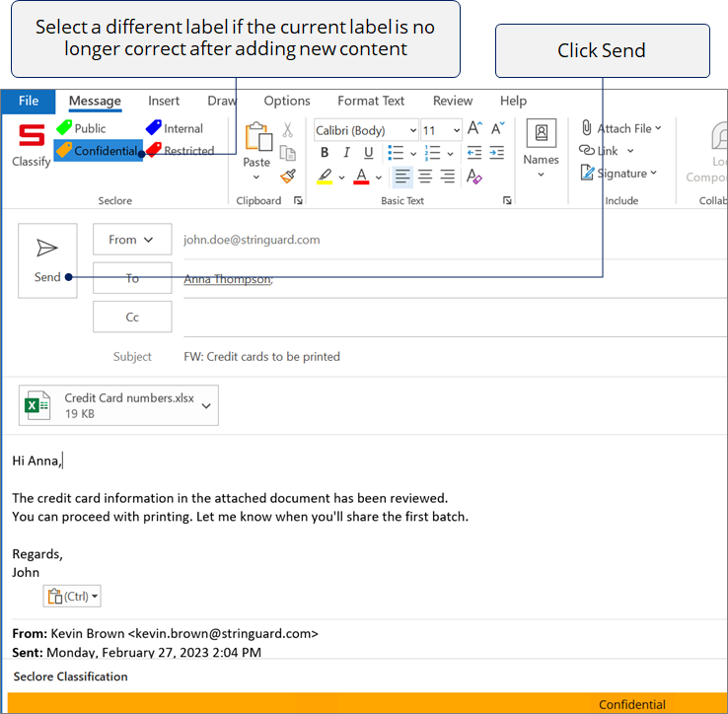Image resolution: width=728 pixels, height=714 pixels.
Task: Click the Cc button
Action: tap(132, 318)
